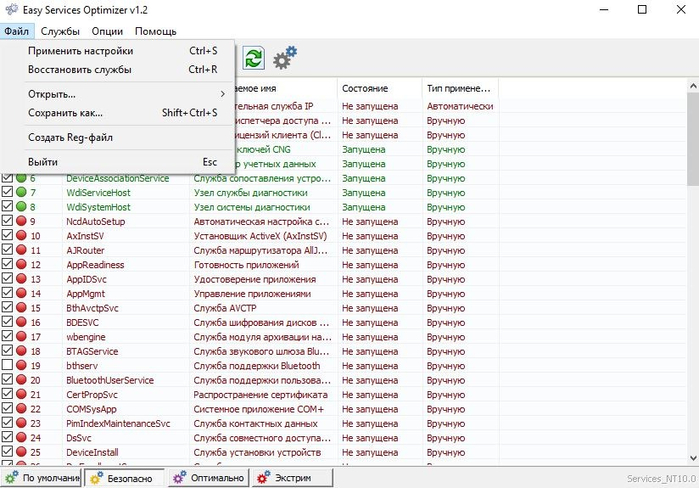
Task: Click the Запущена state of WdiSystemHost
Action: coord(363,207)
